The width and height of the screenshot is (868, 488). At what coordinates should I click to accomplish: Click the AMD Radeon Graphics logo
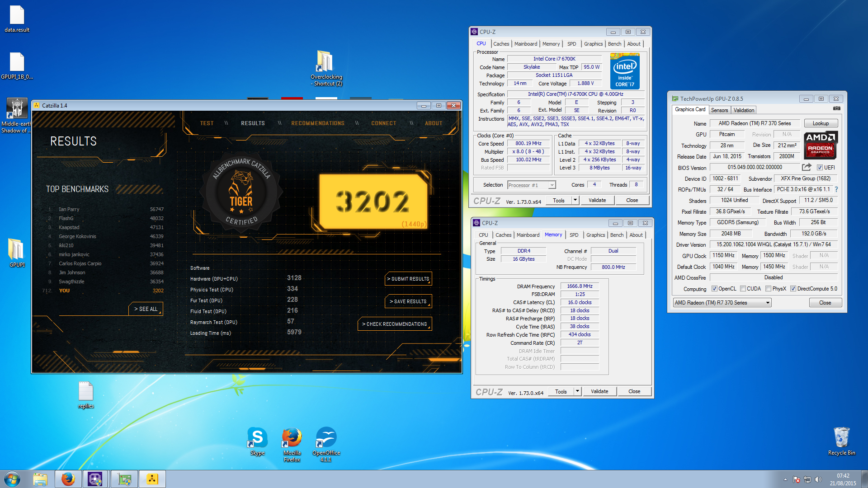[821, 145]
